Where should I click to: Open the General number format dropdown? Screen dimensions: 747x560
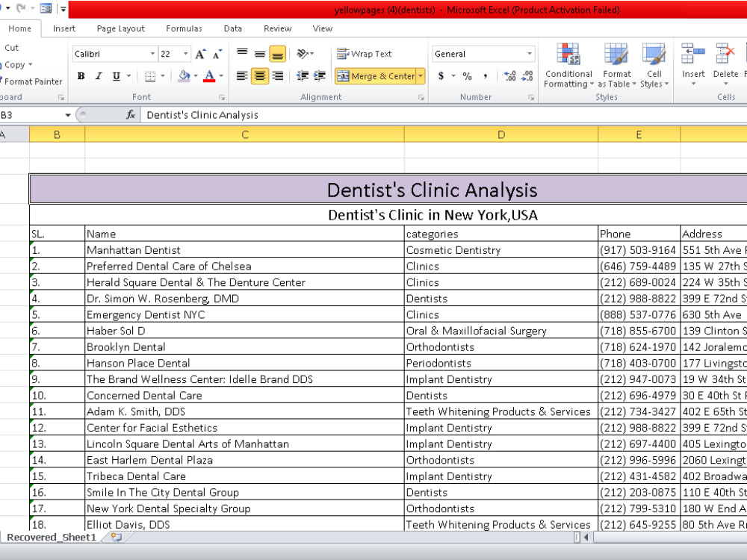click(x=530, y=54)
